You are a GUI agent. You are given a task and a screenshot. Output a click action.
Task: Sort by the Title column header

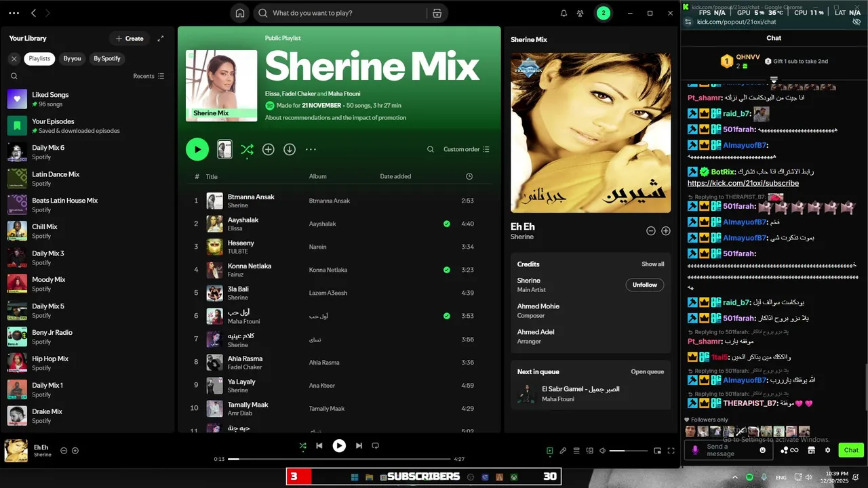click(x=212, y=176)
